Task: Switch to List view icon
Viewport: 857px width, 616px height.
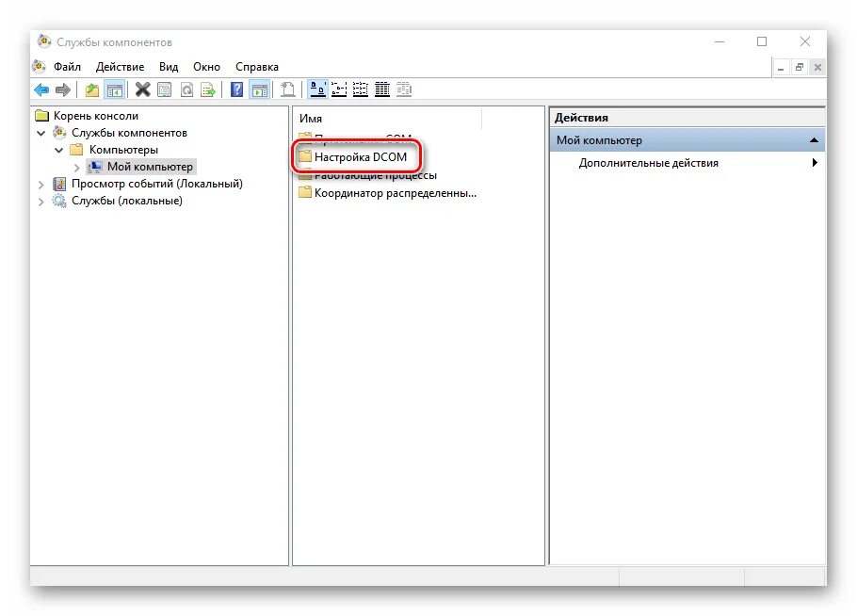Action: click(x=360, y=89)
